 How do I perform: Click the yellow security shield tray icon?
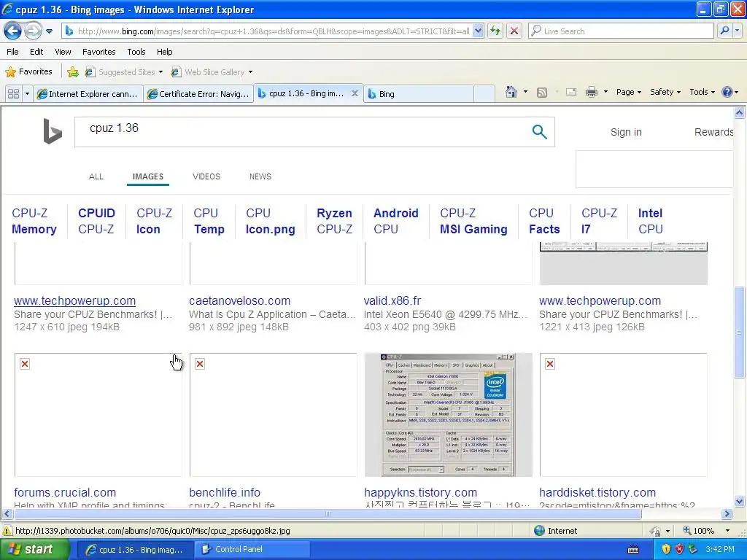[666, 550]
